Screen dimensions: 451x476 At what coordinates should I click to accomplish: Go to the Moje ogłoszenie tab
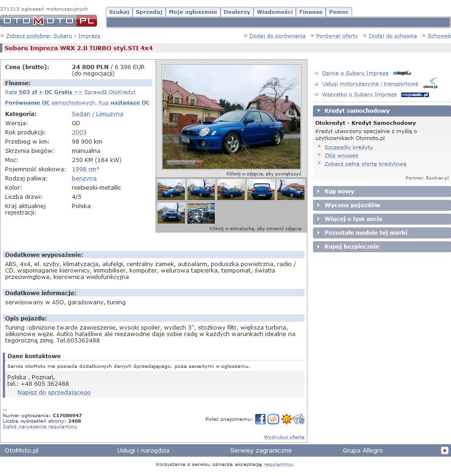193,12
